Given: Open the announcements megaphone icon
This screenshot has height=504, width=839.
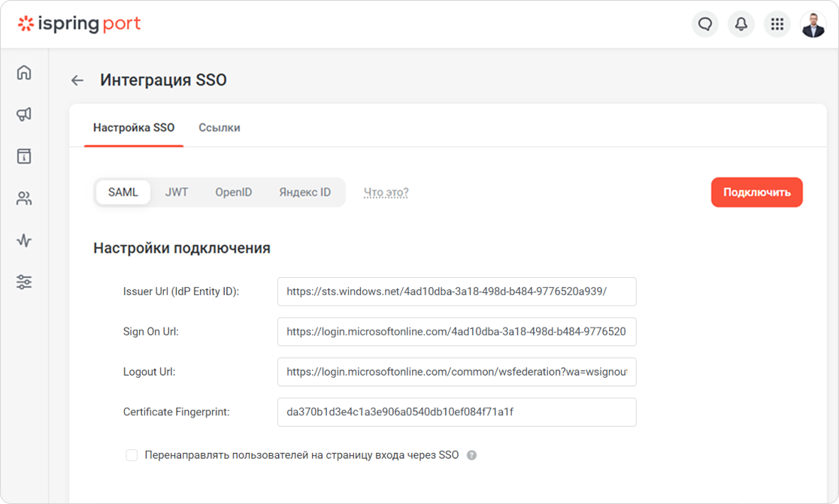Looking at the screenshot, I should coord(24,114).
